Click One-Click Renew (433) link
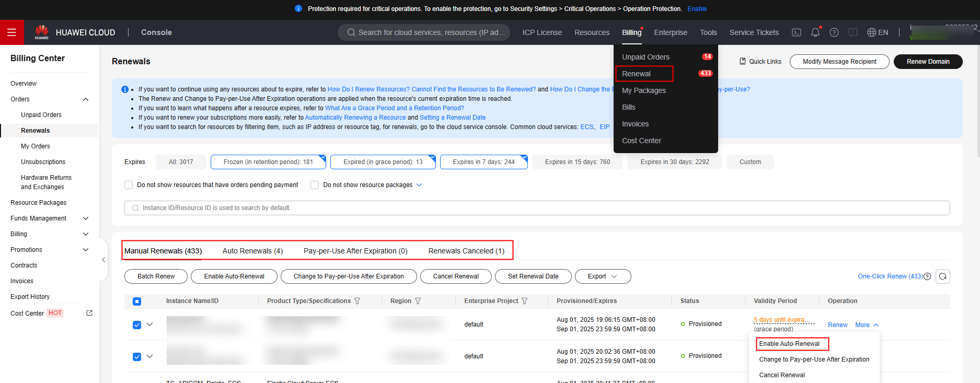 click(x=890, y=276)
